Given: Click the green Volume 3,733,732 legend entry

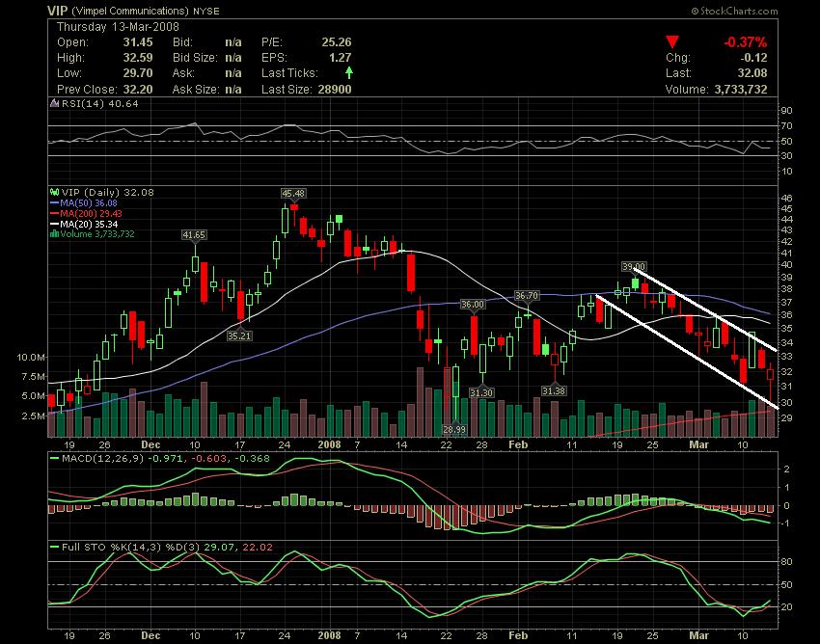Looking at the screenshot, I should (97, 234).
